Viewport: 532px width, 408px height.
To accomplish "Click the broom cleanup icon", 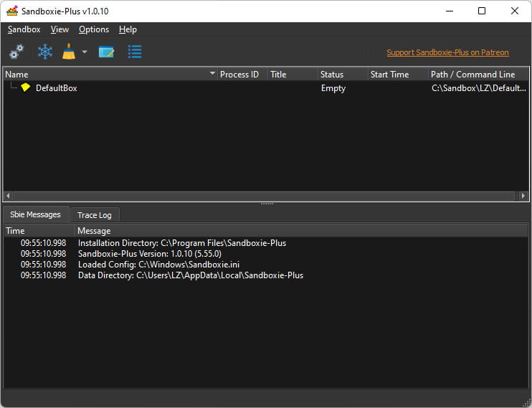I will 69,52.
